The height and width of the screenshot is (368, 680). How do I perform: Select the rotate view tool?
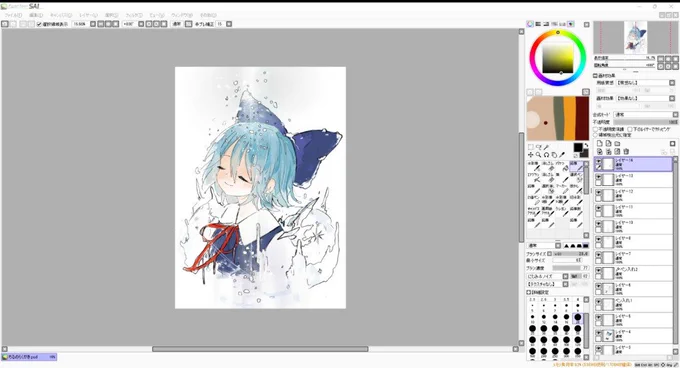point(546,155)
